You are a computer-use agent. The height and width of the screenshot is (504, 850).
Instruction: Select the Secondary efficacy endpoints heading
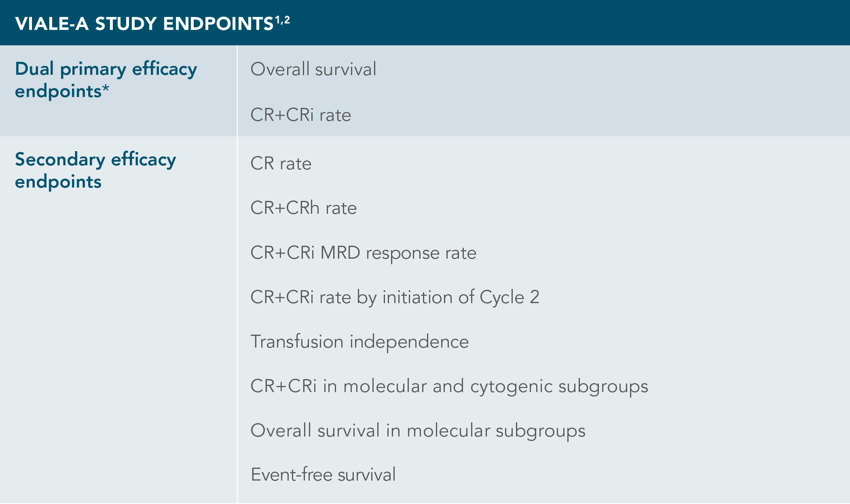95,170
